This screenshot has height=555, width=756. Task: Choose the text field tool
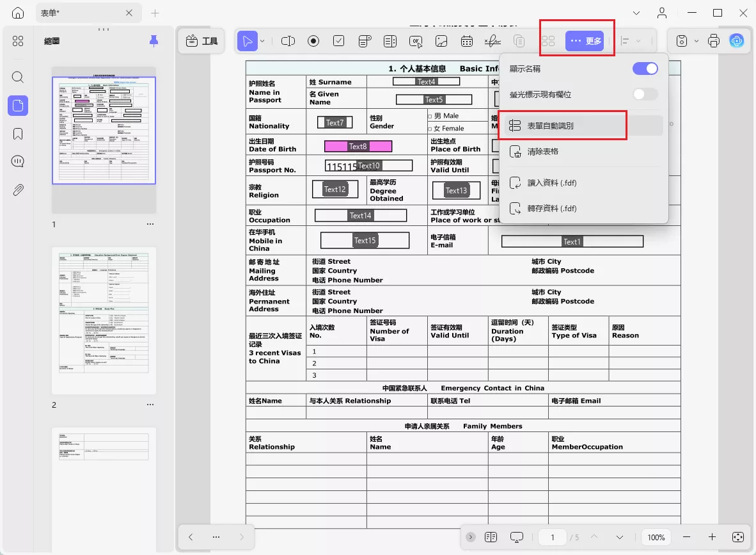click(288, 41)
